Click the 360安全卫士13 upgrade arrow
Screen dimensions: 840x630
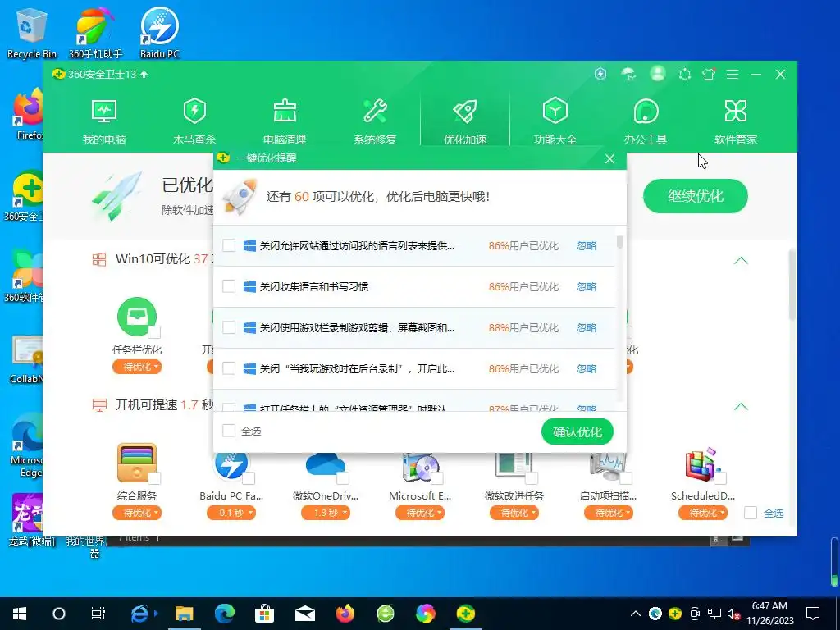(144, 75)
